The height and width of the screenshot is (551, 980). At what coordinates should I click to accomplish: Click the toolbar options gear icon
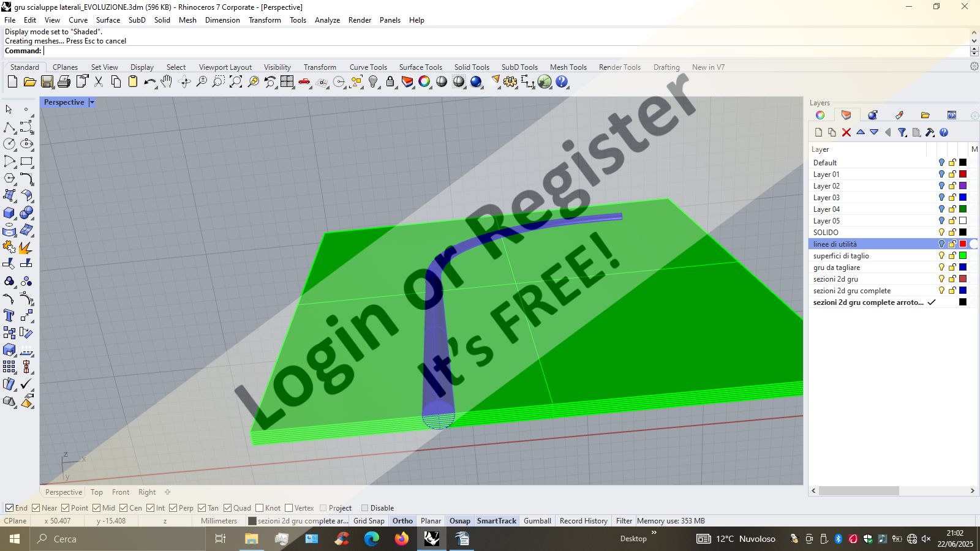(x=974, y=66)
